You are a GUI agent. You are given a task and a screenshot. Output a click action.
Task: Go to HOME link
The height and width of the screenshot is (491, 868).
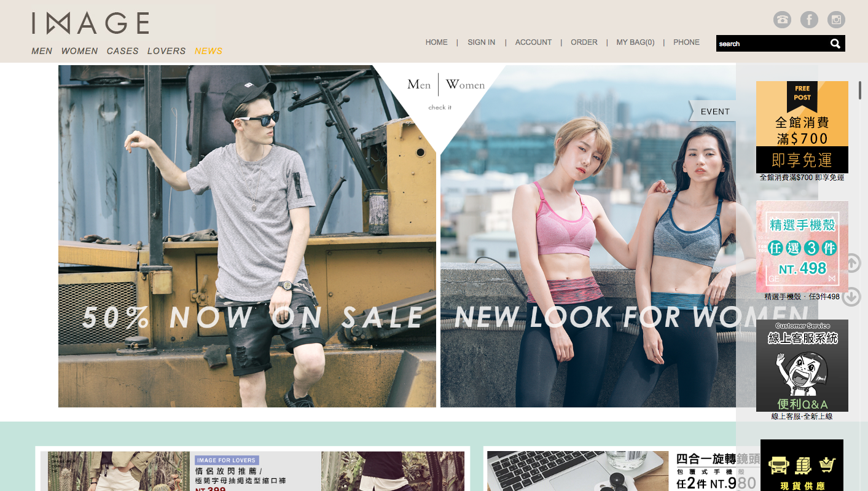pos(437,42)
